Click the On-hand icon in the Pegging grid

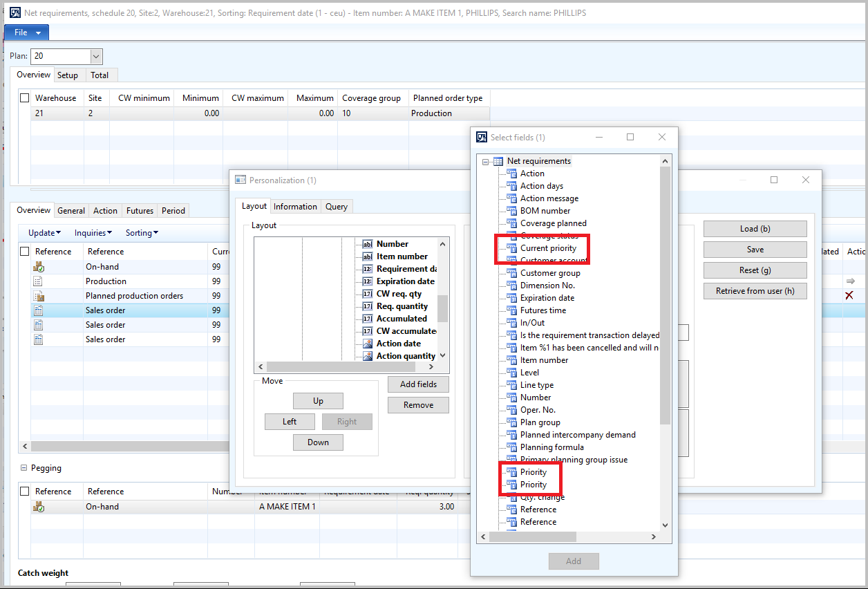pos(39,507)
